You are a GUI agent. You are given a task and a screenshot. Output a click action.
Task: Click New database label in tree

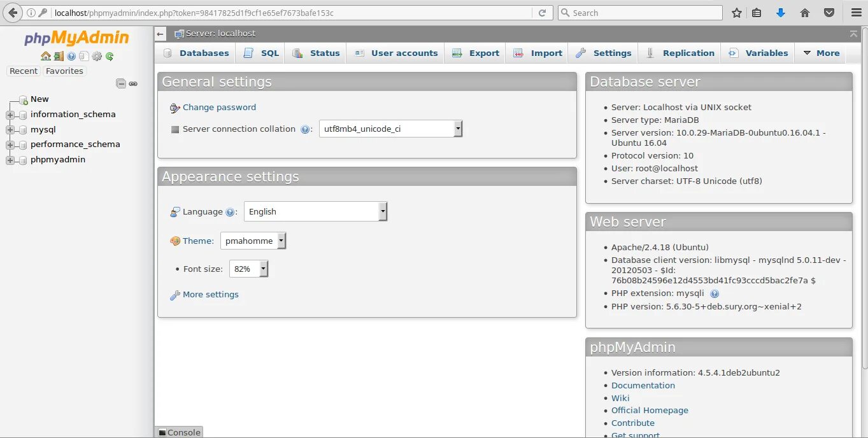click(x=39, y=99)
